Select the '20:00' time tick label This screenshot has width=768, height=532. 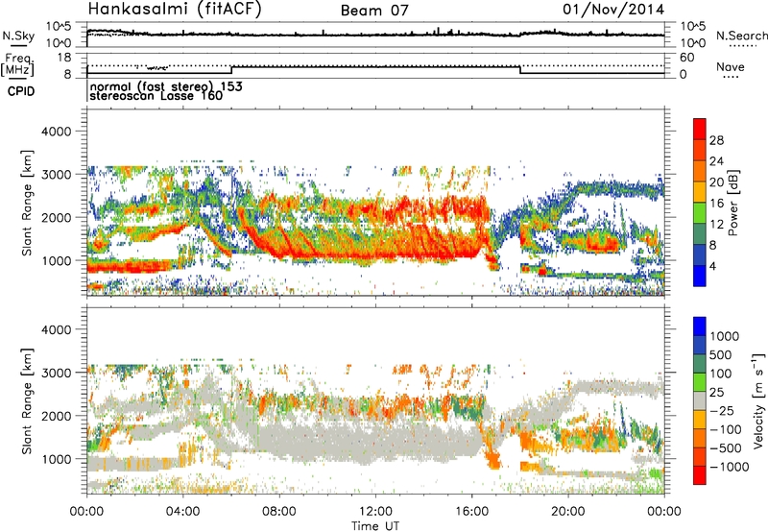[x=567, y=512]
